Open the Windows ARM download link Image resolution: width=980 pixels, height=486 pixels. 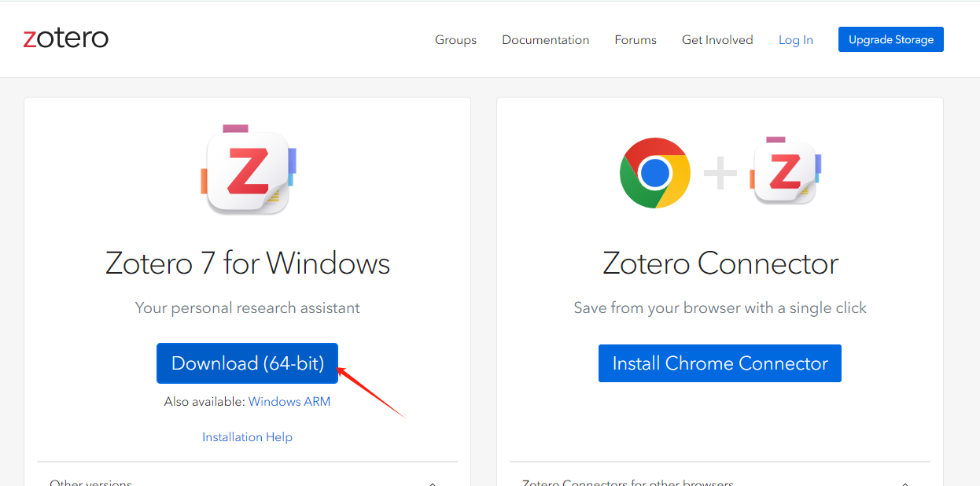[x=289, y=401]
